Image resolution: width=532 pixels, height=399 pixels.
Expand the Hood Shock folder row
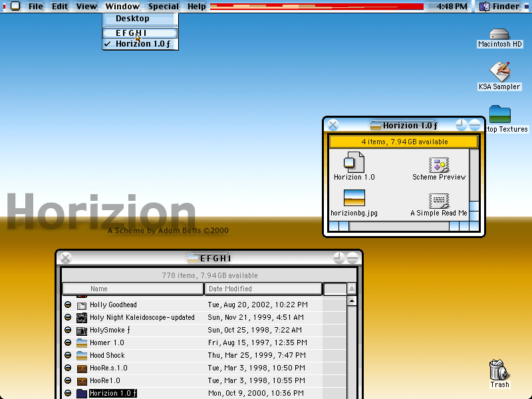(x=68, y=355)
